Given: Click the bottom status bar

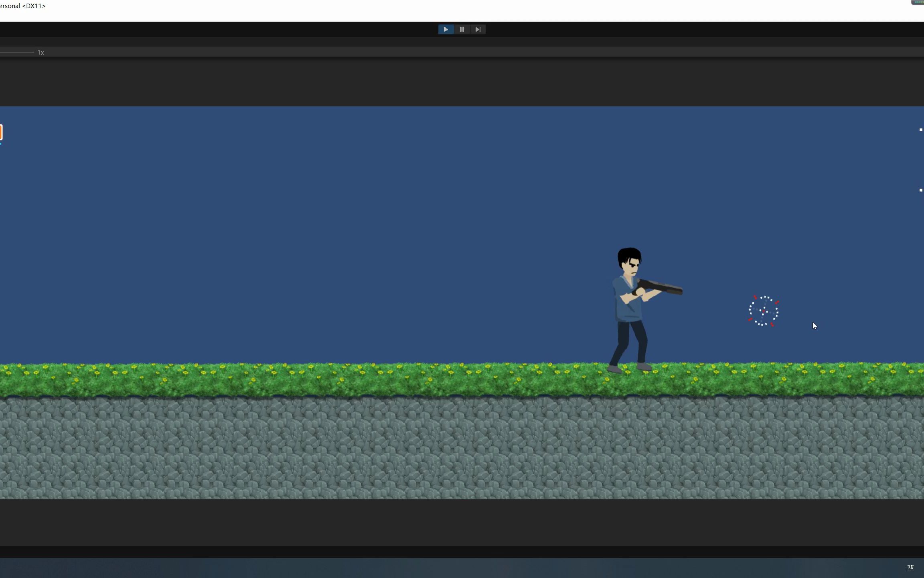Looking at the screenshot, I should point(461,567).
